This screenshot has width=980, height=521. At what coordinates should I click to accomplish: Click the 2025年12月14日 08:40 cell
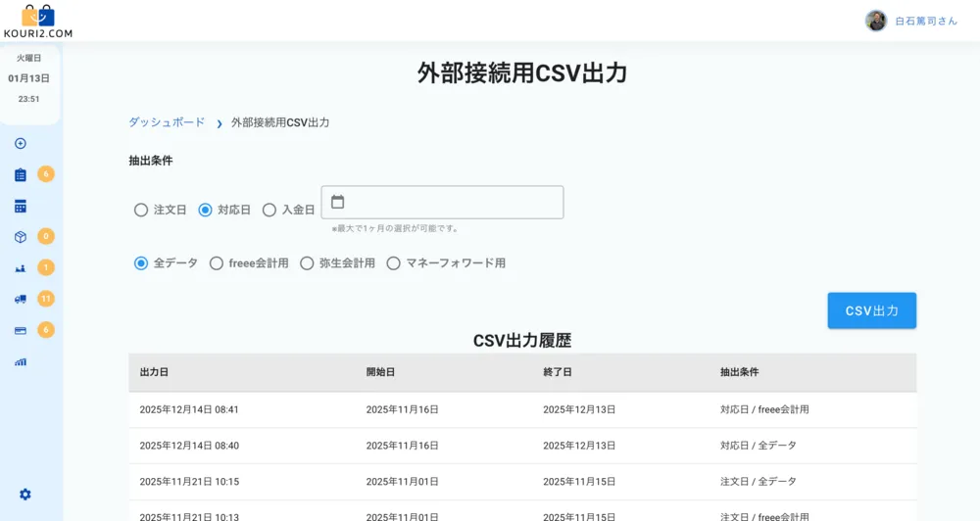pyautogui.click(x=189, y=446)
